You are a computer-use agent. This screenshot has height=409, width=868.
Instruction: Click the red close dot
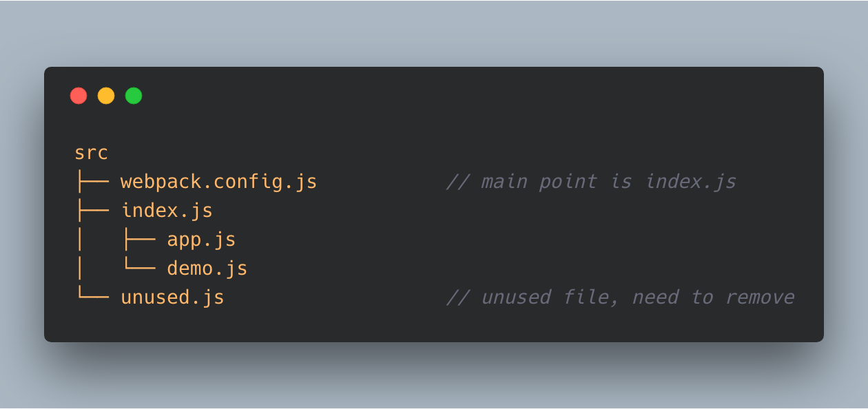tap(79, 96)
